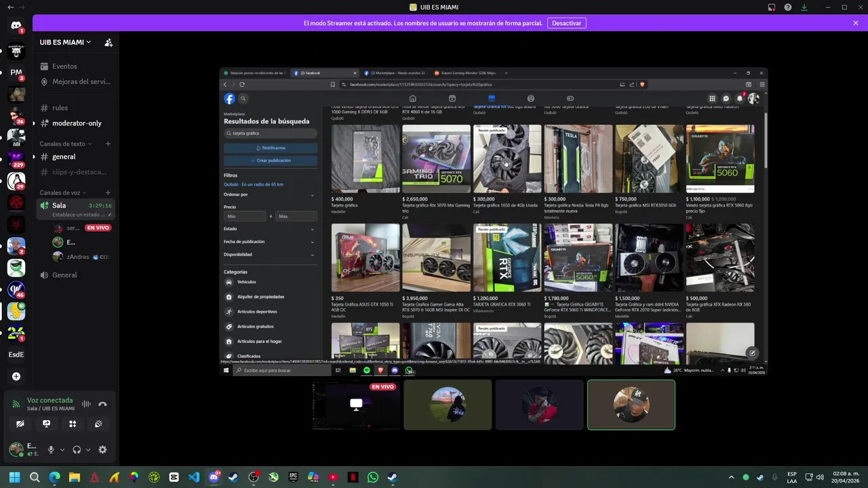868x488 pixels.
Task: Collapse Canales de voz category
Action: click(x=64, y=192)
